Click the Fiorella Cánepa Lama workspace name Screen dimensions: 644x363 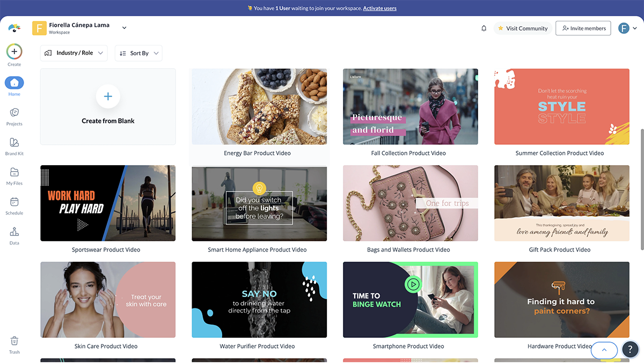[x=79, y=25]
